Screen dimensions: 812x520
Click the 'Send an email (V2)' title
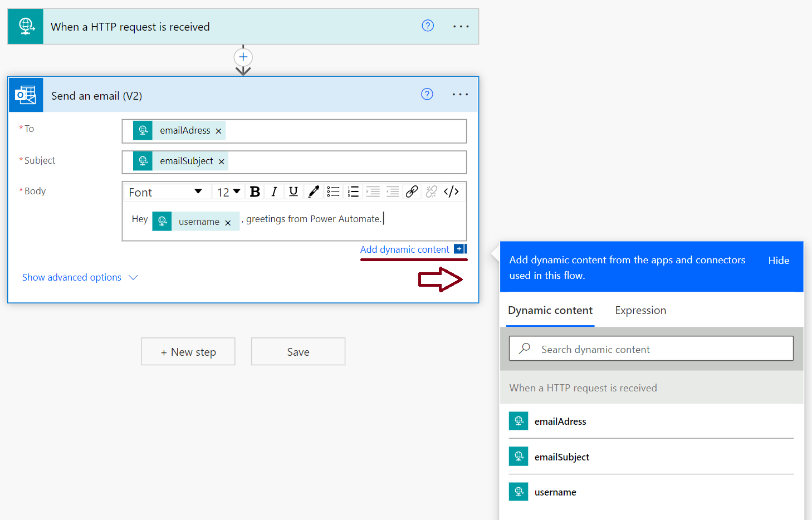click(x=96, y=96)
